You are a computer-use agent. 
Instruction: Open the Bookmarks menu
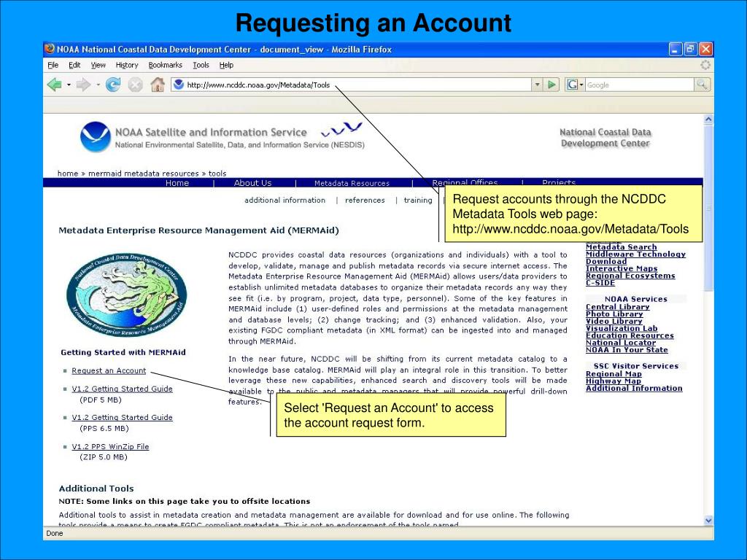(166, 65)
